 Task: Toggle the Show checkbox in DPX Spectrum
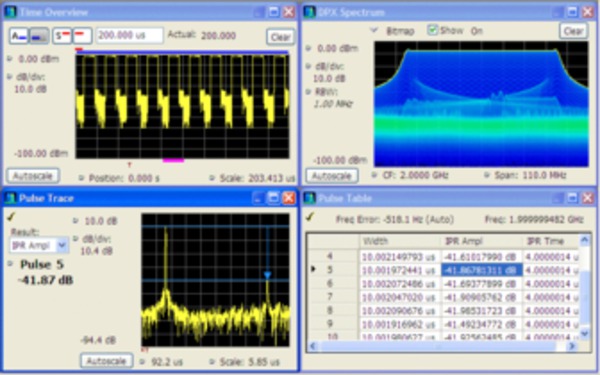tap(432, 30)
